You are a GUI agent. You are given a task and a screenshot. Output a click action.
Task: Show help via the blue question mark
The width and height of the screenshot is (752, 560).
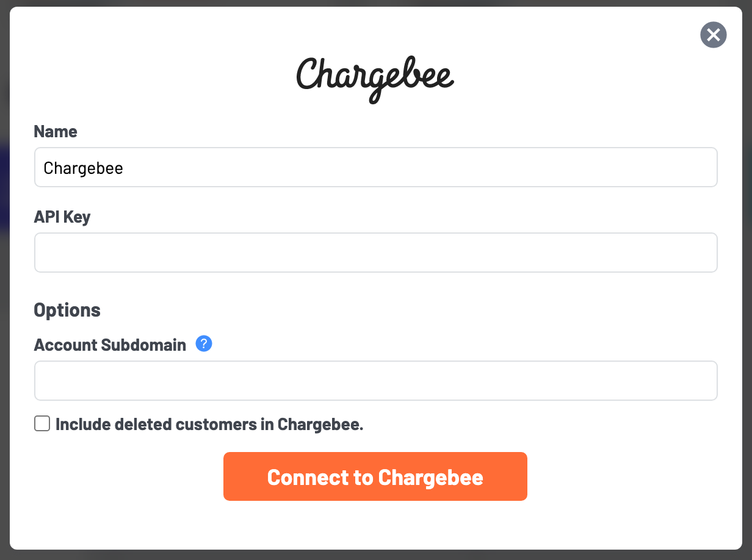pyautogui.click(x=204, y=344)
